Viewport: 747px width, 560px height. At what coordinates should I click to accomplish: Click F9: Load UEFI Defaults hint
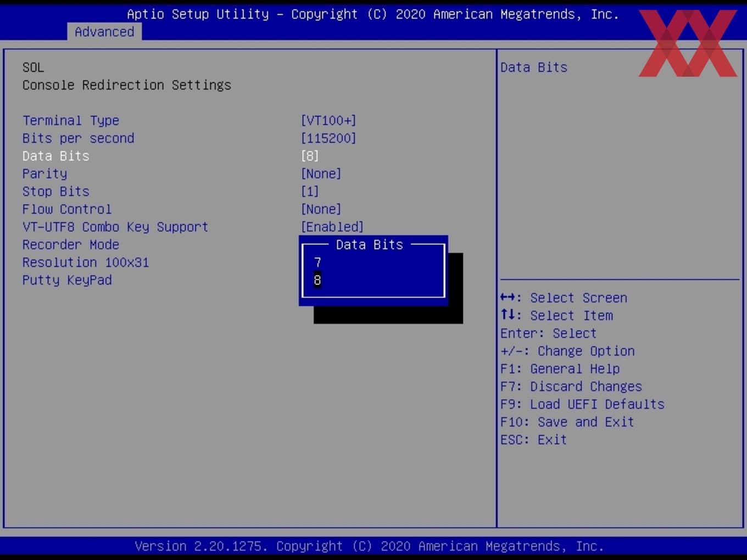(x=582, y=404)
